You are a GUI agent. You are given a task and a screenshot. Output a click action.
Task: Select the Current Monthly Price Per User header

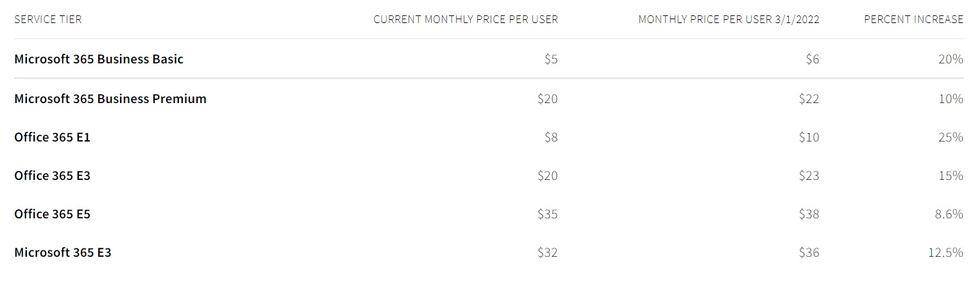click(x=466, y=19)
